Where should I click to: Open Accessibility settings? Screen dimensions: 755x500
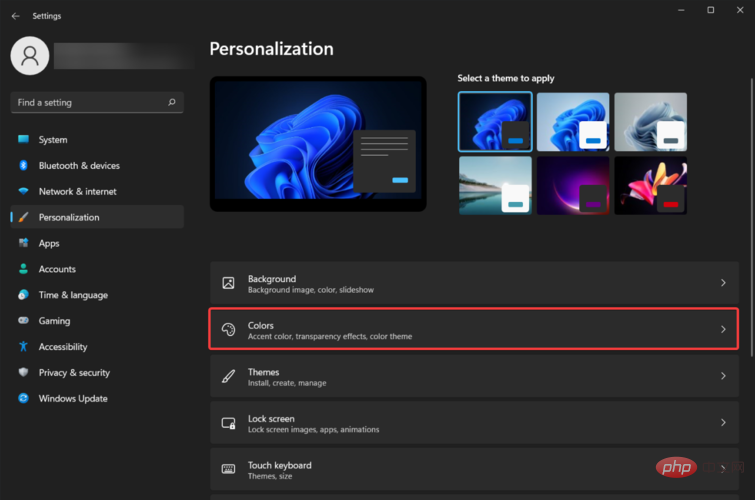tap(97, 346)
